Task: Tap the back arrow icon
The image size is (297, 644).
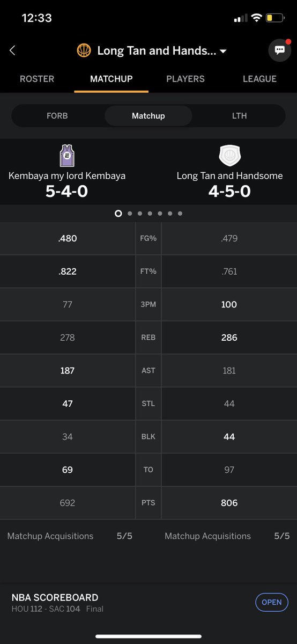Action: click(x=12, y=50)
